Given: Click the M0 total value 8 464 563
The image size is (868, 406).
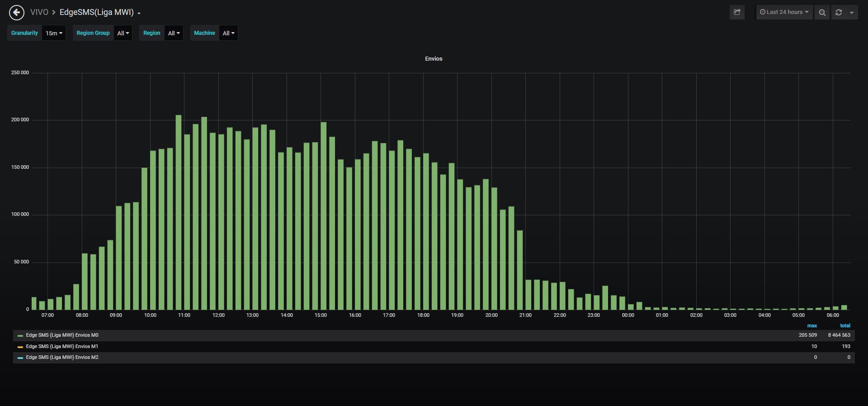Looking at the screenshot, I should tap(839, 335).
